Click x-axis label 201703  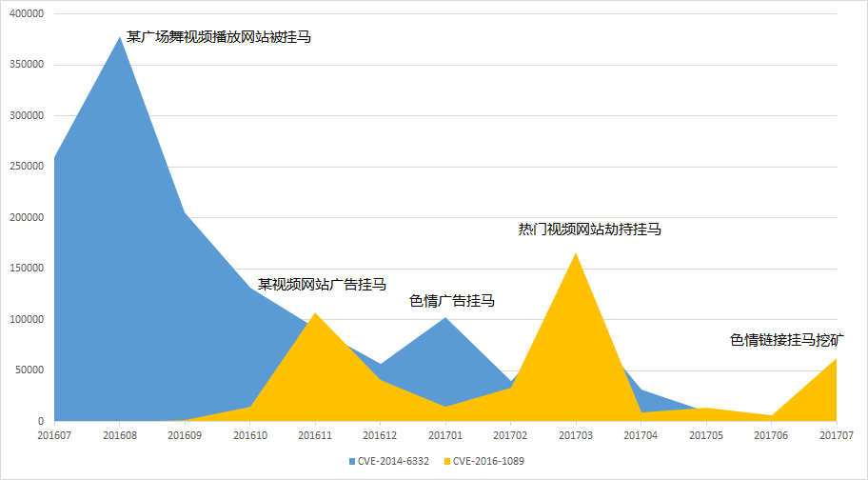click(576, 435)
